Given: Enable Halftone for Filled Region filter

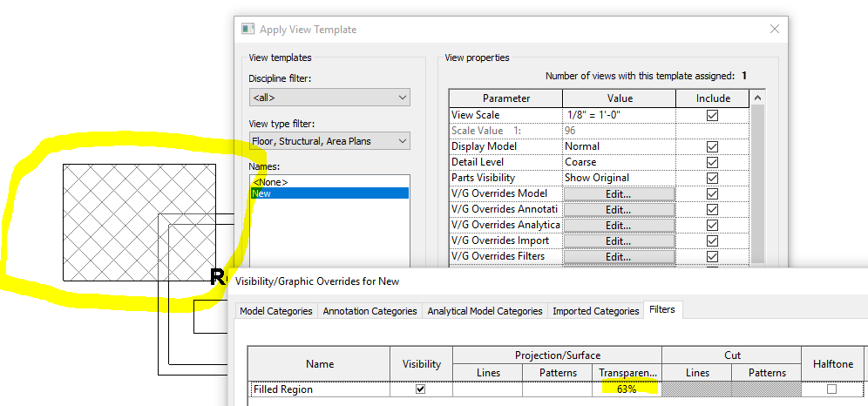Looking at the screenshot, I should [831, 389].
